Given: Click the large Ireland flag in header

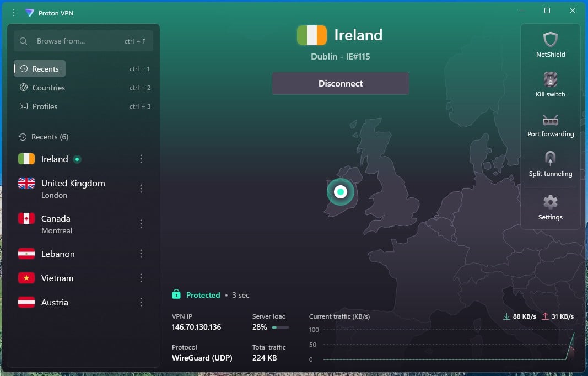Looking at the screenshot, I should (311, 35).
